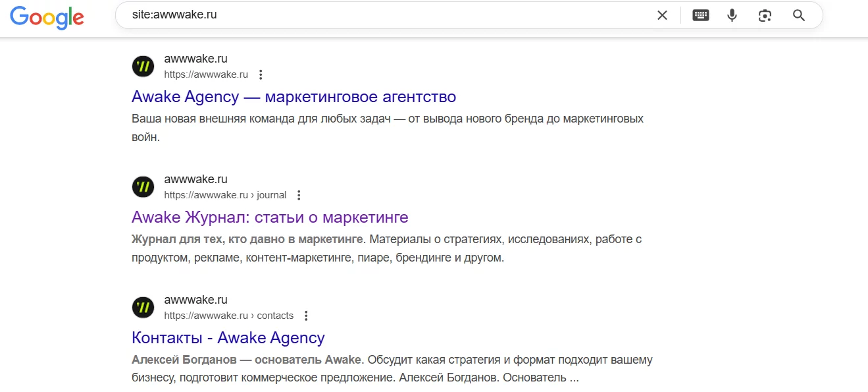Focus the search box containing site:awwwake.ru
This screenshot has width=868, height=392.
pos(382,15)
